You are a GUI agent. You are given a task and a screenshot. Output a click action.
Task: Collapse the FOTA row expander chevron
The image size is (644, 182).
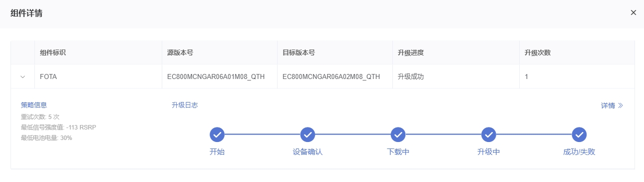click(22, 77)
